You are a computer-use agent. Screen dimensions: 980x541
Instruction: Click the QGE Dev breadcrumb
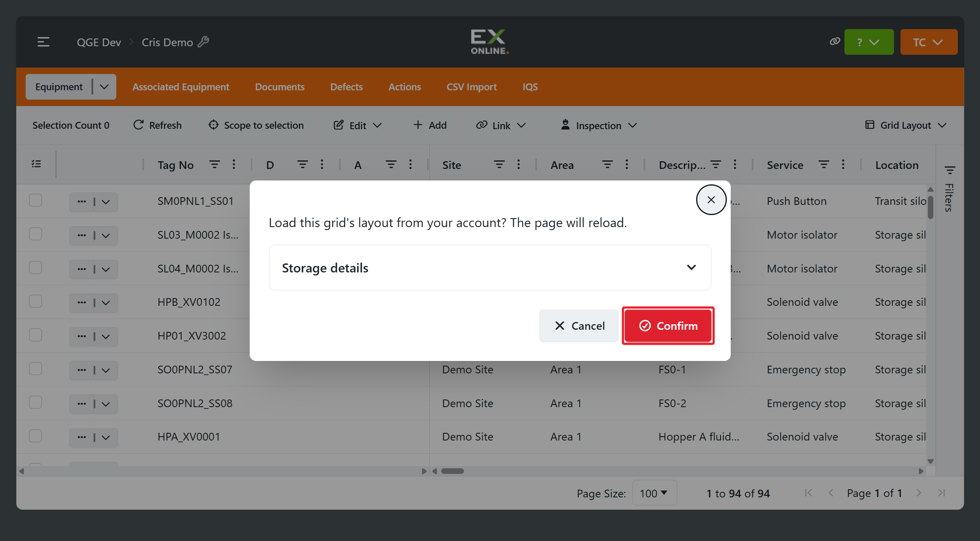point(99,42)
